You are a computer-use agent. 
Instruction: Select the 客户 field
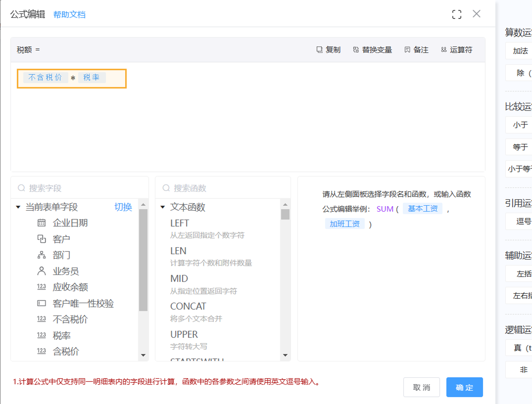pos(61,239)
